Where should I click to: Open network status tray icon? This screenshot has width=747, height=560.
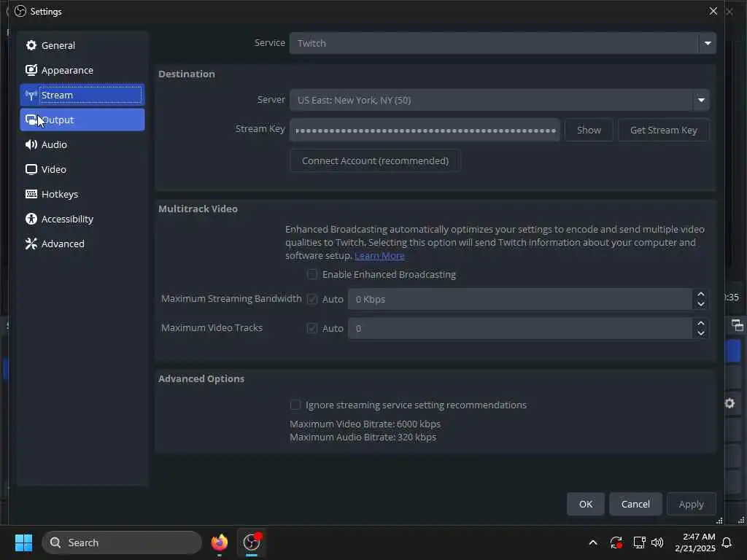[x=639, y=542]
